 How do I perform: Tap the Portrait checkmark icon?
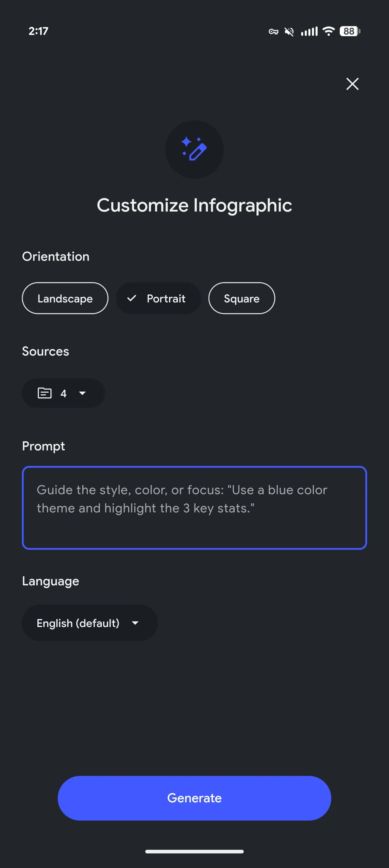click(x=132, y=298)
